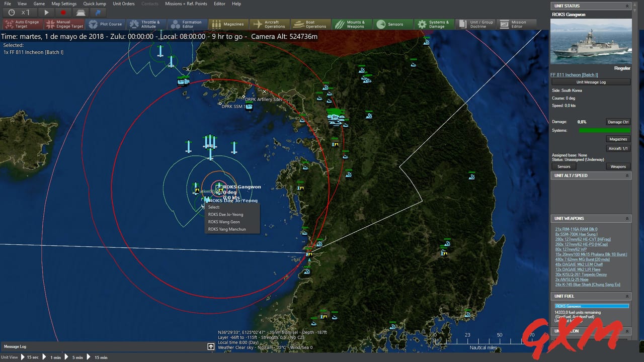Open Boat Operations
644x362 pixels.
coord(310,24)
